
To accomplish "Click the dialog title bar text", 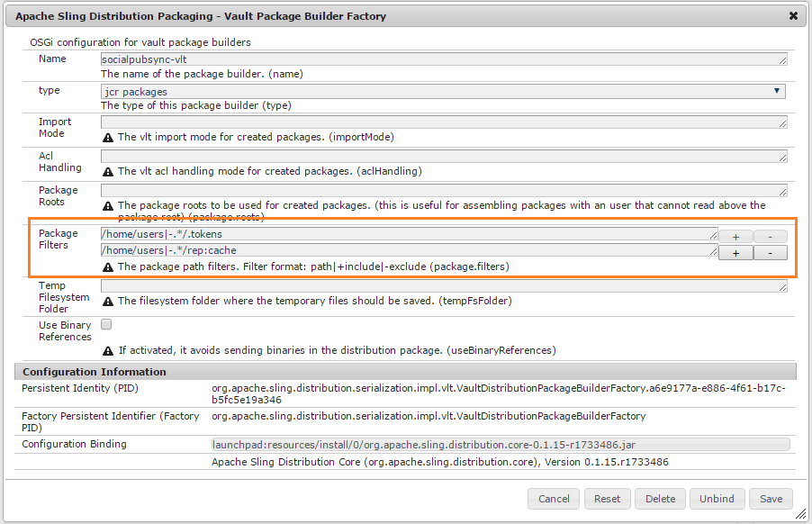I will tap(201, 16).
